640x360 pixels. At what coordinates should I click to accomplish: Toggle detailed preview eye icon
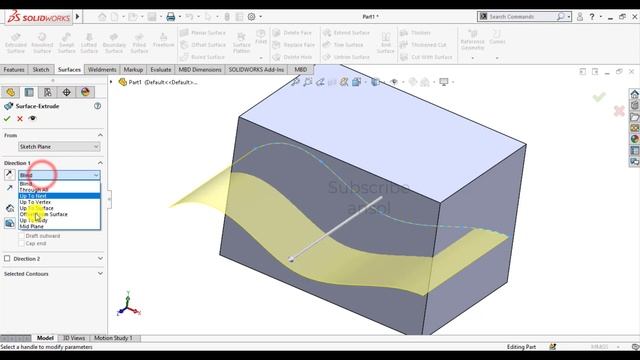(33, 118)
